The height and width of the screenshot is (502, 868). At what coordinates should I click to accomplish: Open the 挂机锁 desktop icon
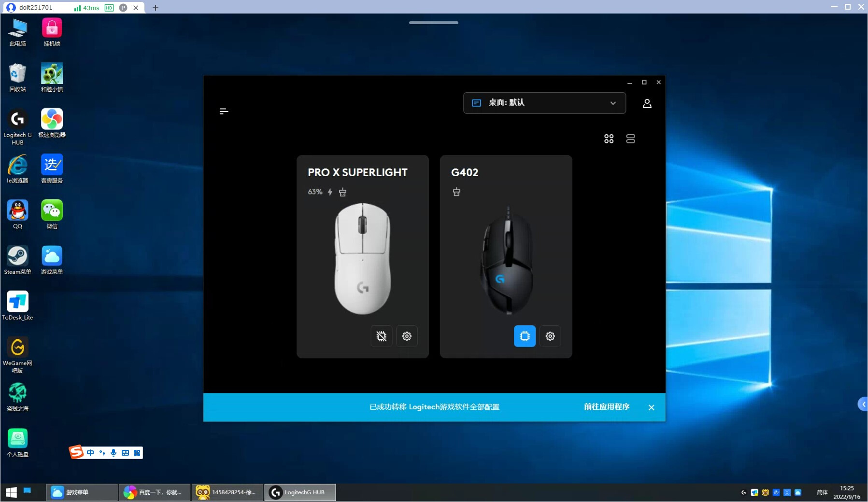pos(52,32)
